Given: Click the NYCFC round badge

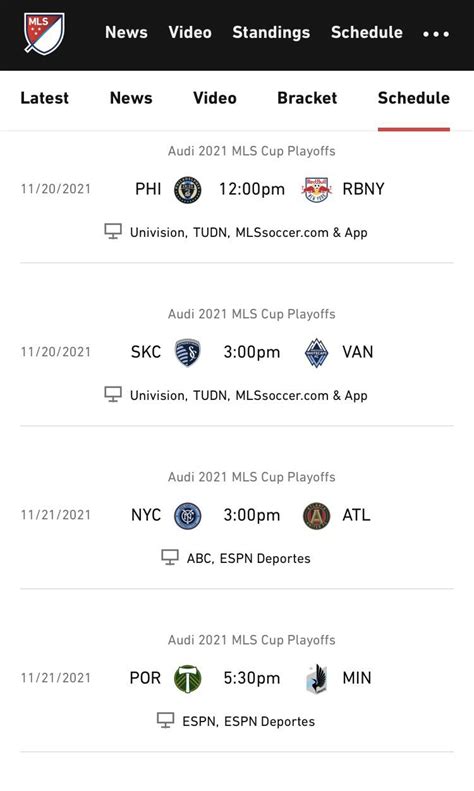Looking at the screenshot, I should pos(188,516).
